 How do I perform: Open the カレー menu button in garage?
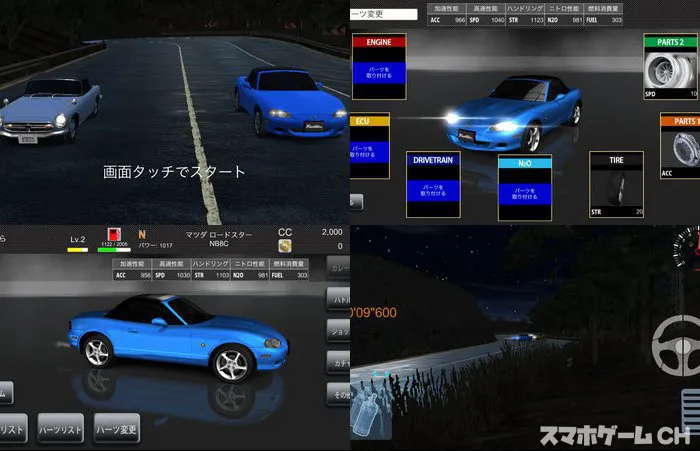pos(338,268)
